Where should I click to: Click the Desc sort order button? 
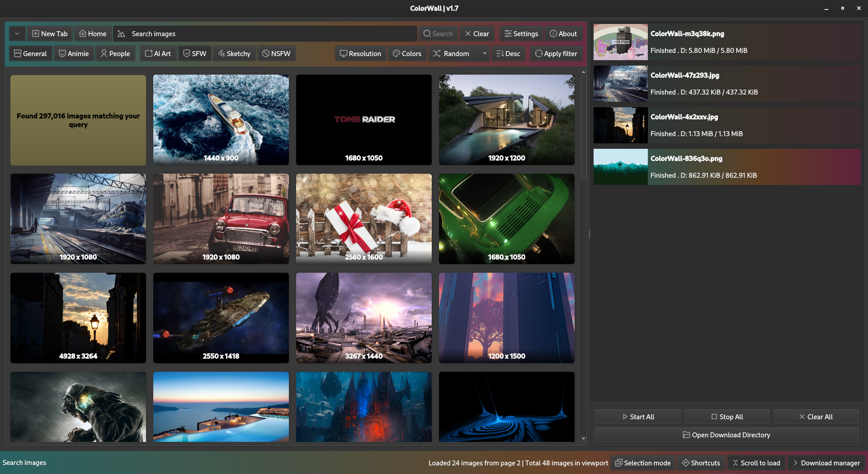pos(508,53)
